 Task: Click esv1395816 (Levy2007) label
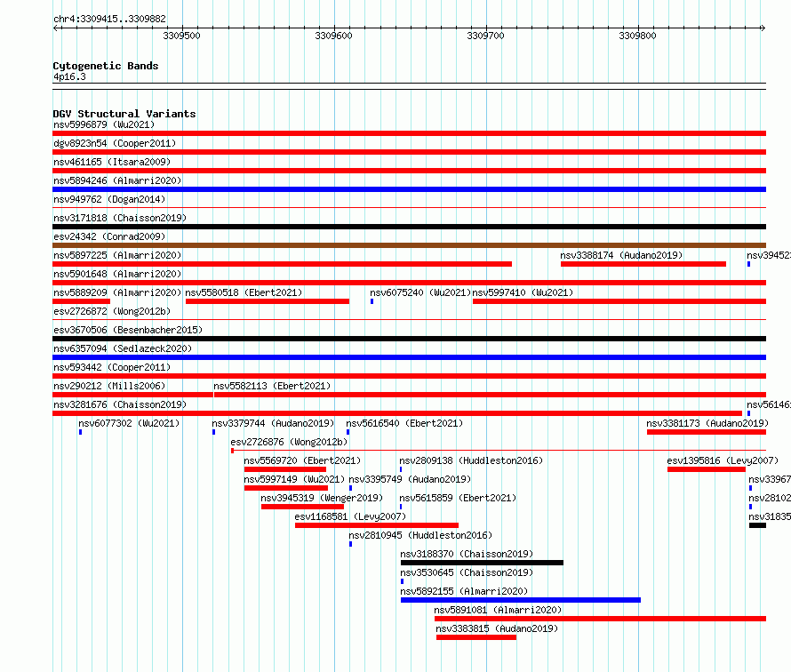tap(723, 460)
